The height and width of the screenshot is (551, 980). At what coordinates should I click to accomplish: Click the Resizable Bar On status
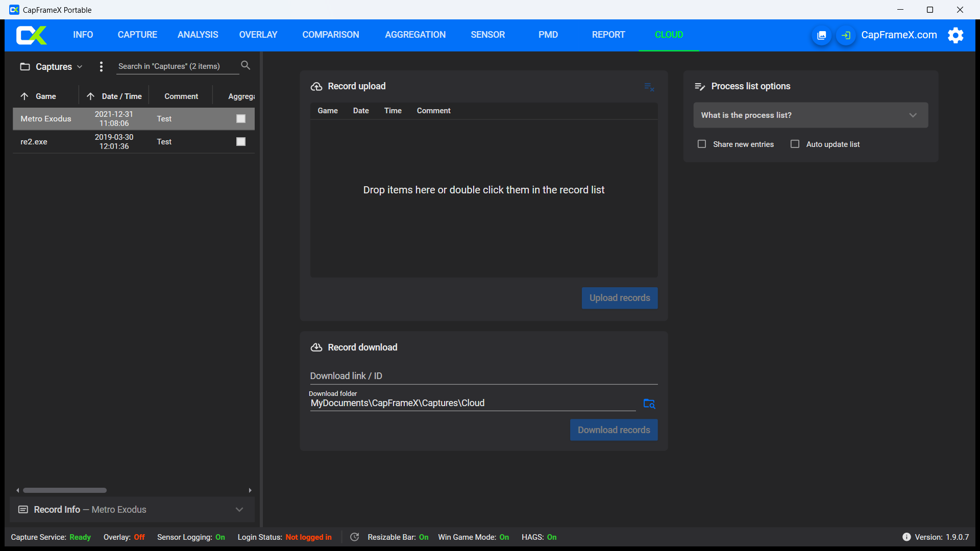pos(398,537)
